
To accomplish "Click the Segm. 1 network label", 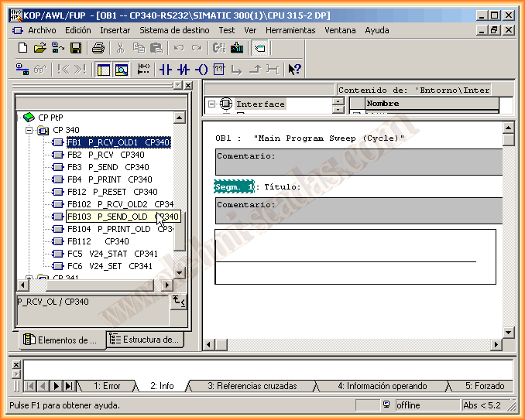I will 234,187.
